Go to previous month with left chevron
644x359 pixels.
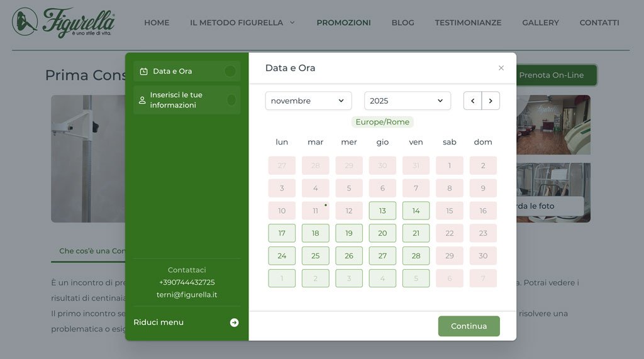(473, 101)
